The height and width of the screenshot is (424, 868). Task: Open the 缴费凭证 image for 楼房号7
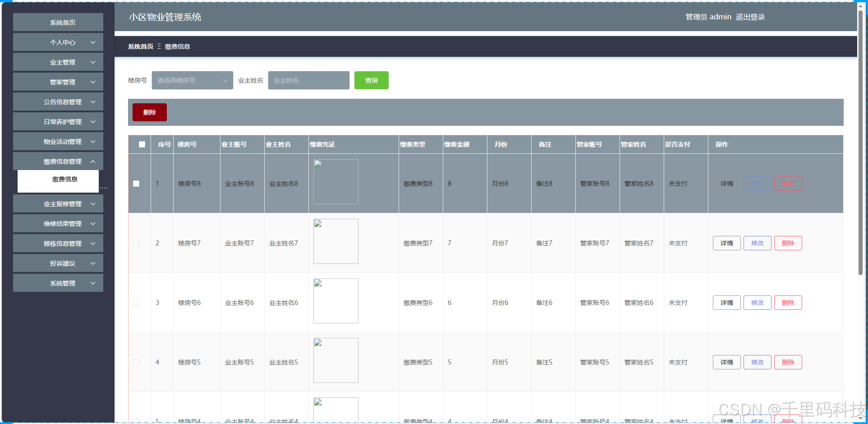coord(336,241)
